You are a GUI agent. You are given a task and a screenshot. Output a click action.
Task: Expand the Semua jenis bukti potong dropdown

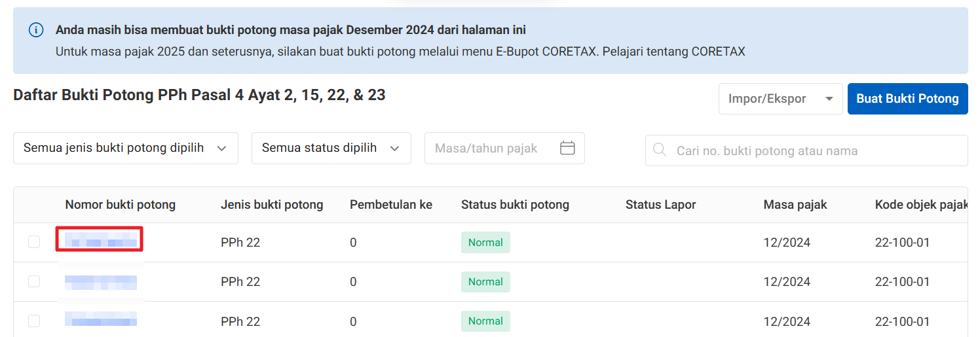(125, 148)
